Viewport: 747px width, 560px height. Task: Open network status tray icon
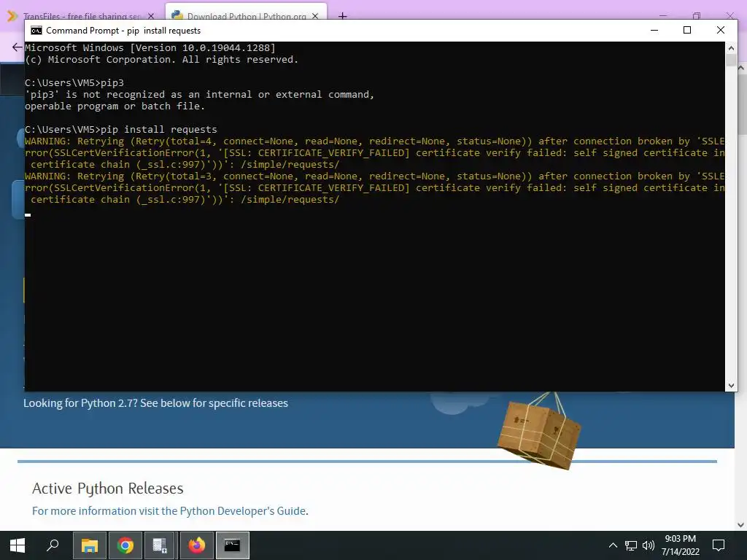coord(631,545)
